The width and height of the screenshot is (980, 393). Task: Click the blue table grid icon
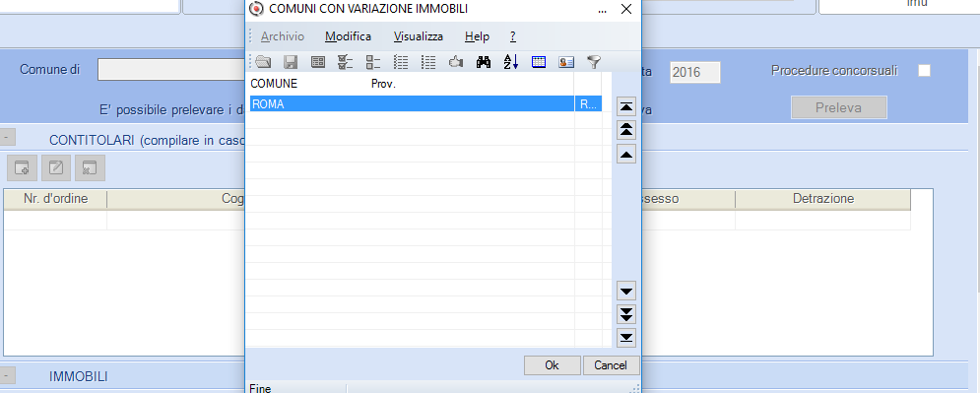point(538,62)
